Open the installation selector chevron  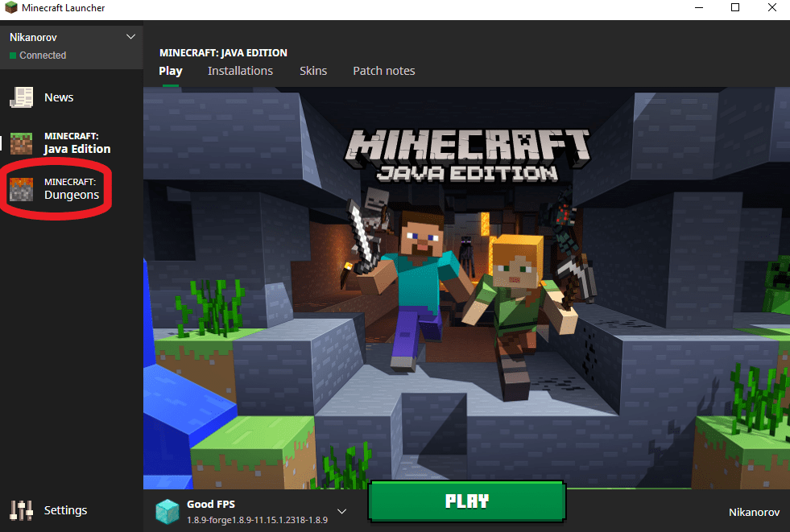coord(341,511)
